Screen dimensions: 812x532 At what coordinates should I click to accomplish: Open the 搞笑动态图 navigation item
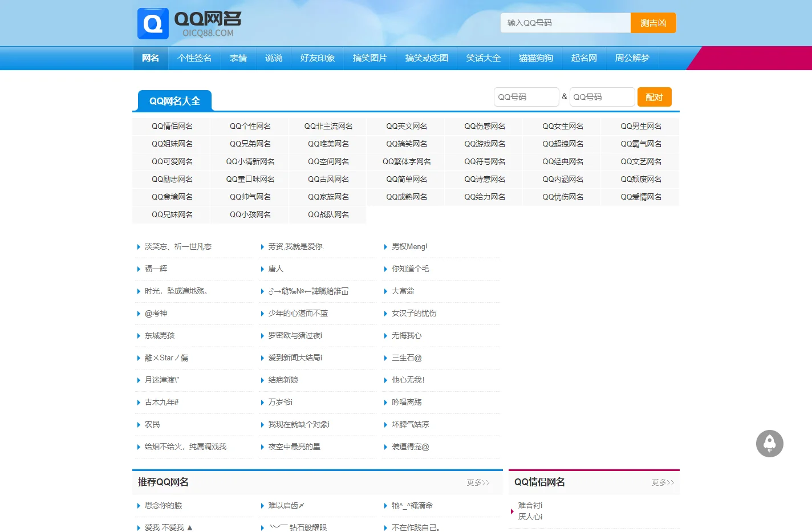[427, 58]
